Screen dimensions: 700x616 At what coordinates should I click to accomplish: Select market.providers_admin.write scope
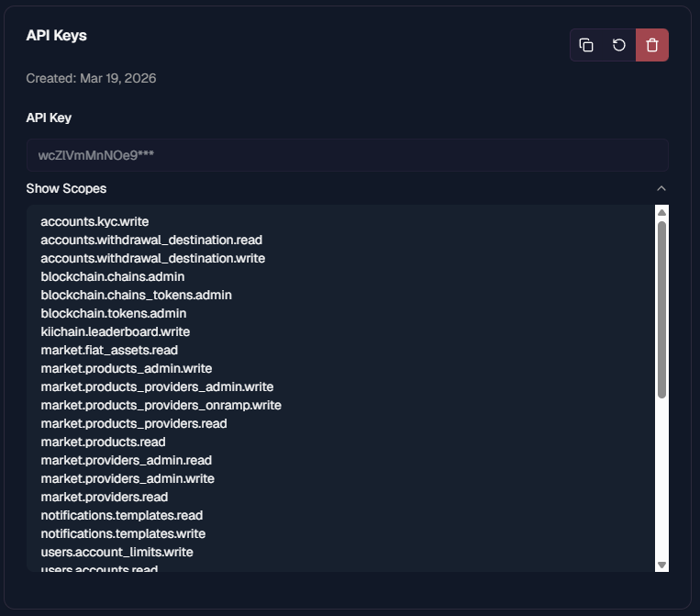coord(128,478)
